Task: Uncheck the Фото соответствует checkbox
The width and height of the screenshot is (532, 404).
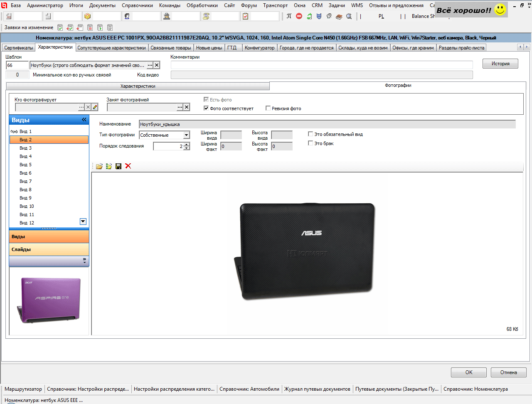Action: click(206, 108)
